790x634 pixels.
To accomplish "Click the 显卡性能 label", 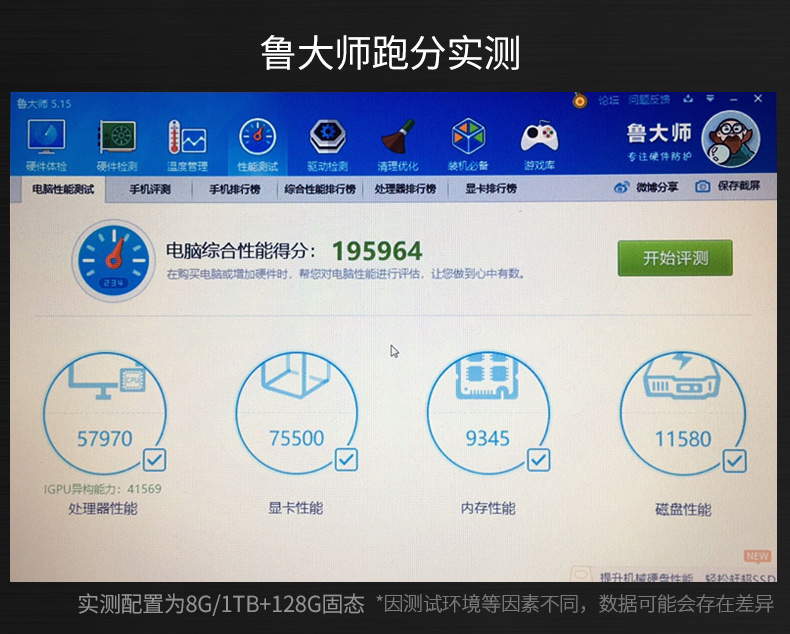I will (x=296, y=508).
